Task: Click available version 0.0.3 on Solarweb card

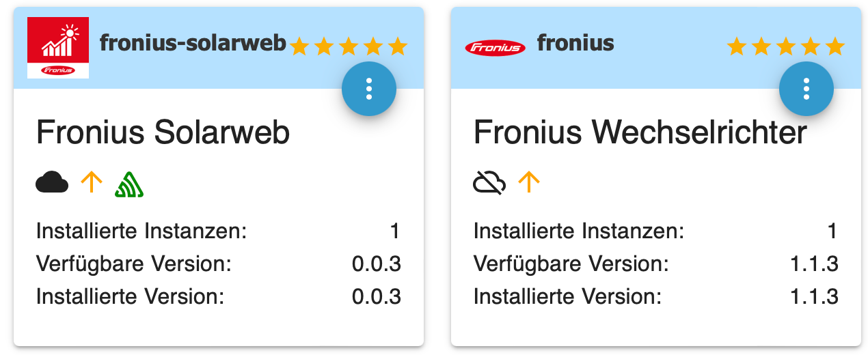Action: 376,264
